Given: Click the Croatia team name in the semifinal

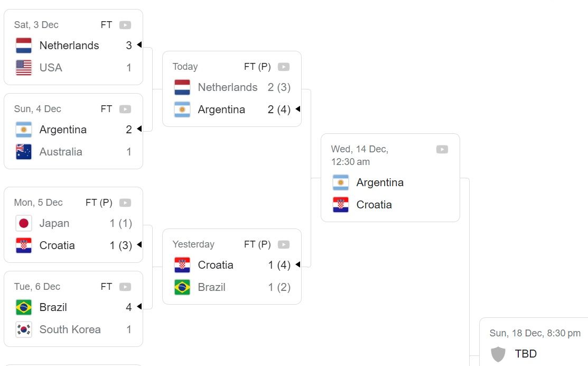Looking at the screenshot, I should [376, 205].
